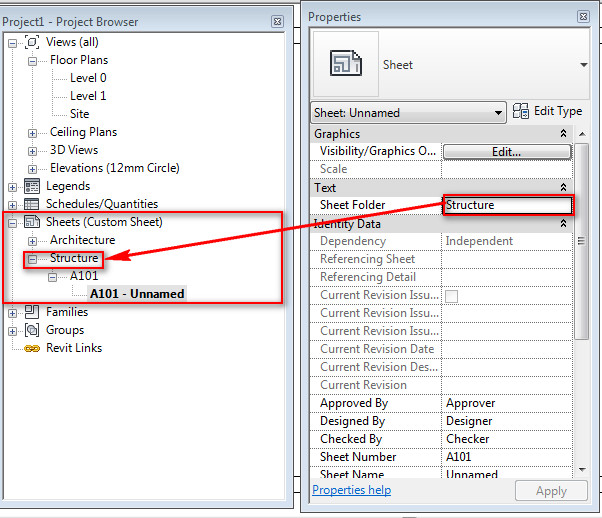Collapse the Floor Plans node
The width and height of the screenshot is (602, 518).
point(33,61)
